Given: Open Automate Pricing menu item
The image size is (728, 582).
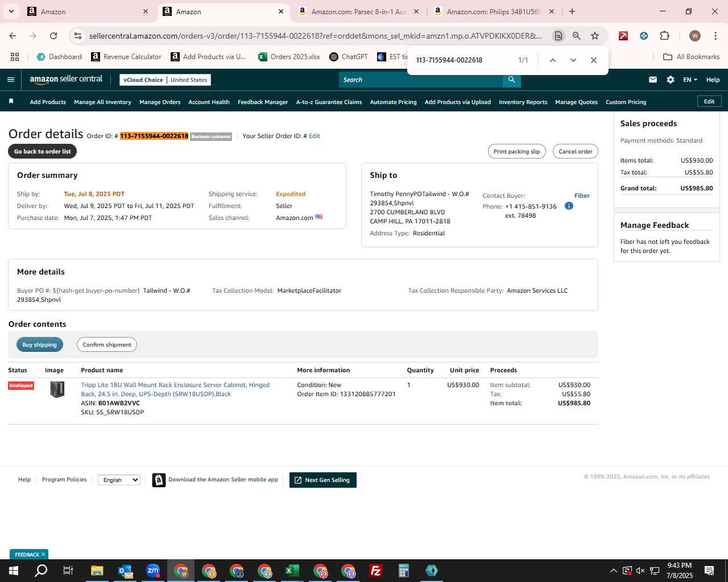Looking at the screenshot, I should click(393, 102).
